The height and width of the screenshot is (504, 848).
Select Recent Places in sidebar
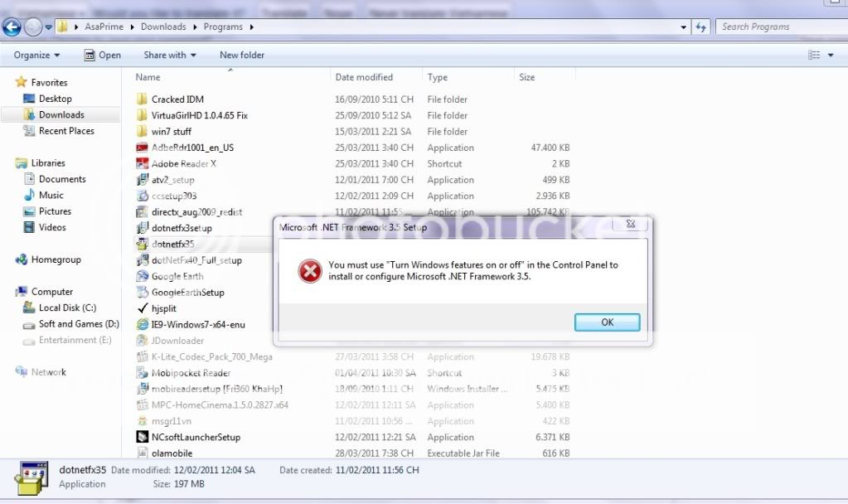[x=66, y=131]
